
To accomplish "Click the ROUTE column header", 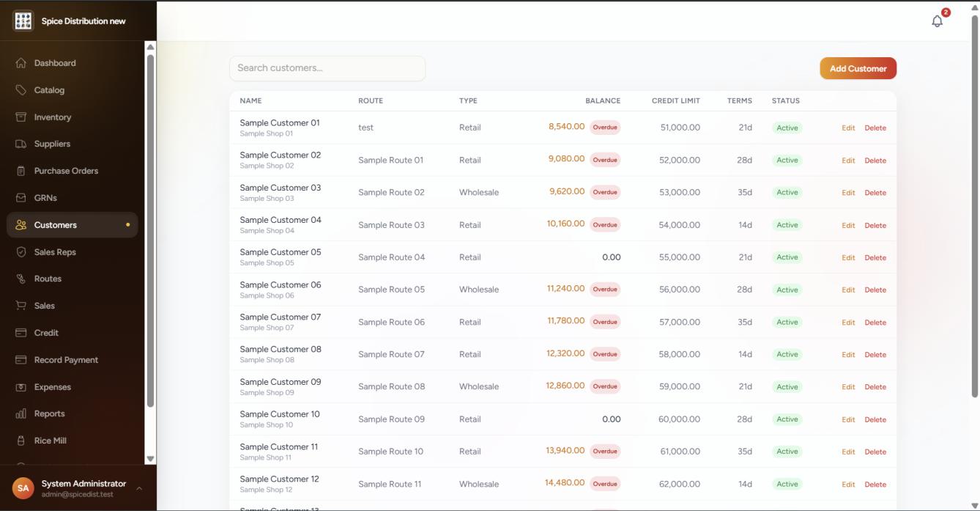I will (371, 101).
